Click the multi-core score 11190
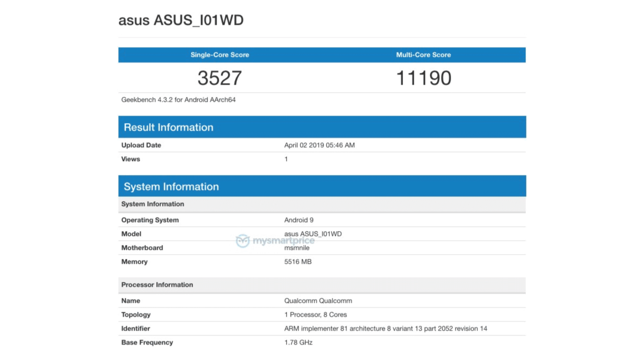This screenshot has width=644, height=361. [424, 78]
